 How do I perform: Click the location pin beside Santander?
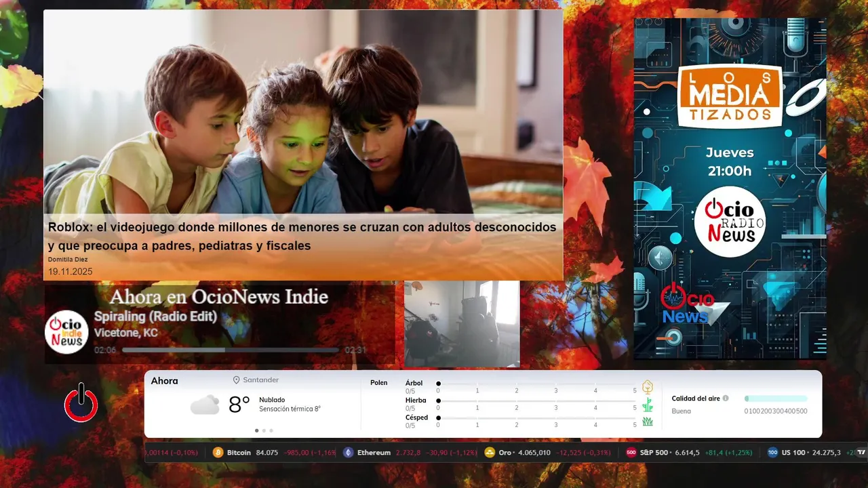pos(237,380)
